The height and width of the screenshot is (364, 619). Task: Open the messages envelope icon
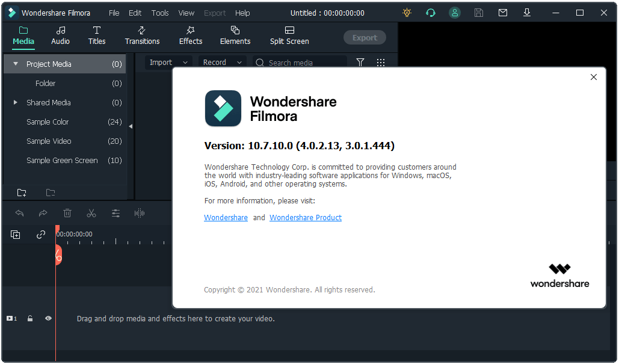[x=503, y=13]
